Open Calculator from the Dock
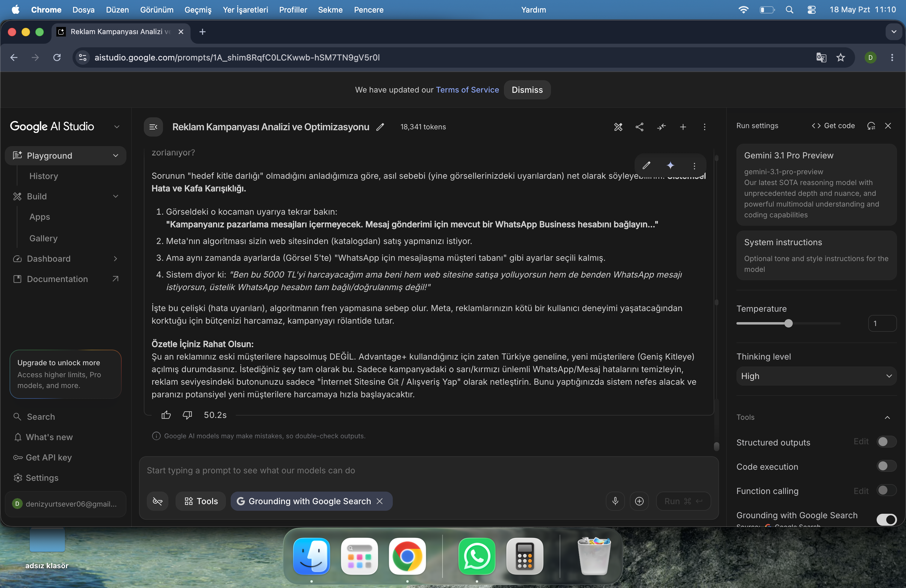Viewport: 906px width, 588px height. [x=525, y=556]
